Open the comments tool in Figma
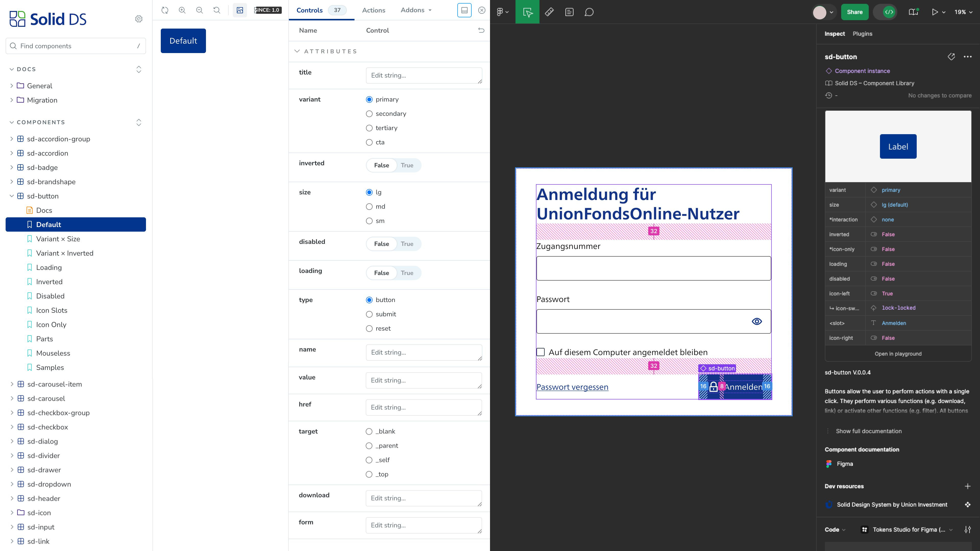 589,12
